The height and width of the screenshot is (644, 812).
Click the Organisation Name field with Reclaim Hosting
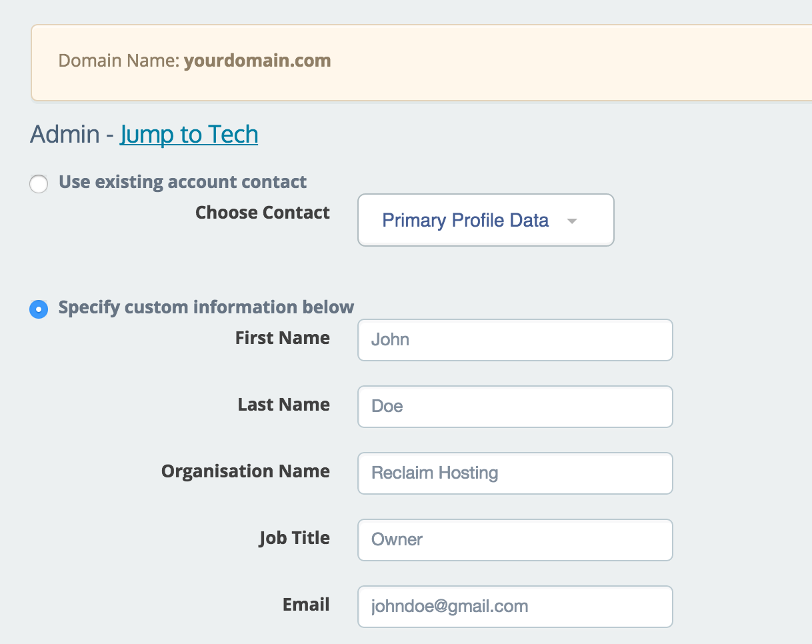(515, 473)
